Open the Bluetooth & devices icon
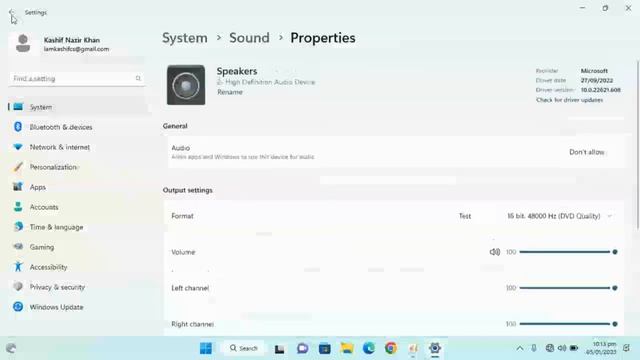This screenshot has height=360, width=640. [18, 127]
